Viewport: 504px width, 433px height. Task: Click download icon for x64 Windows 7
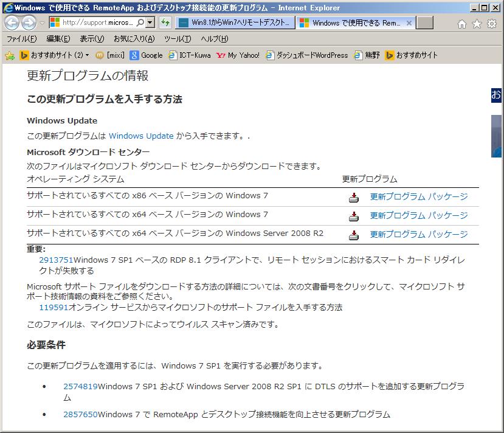point(354,216)
